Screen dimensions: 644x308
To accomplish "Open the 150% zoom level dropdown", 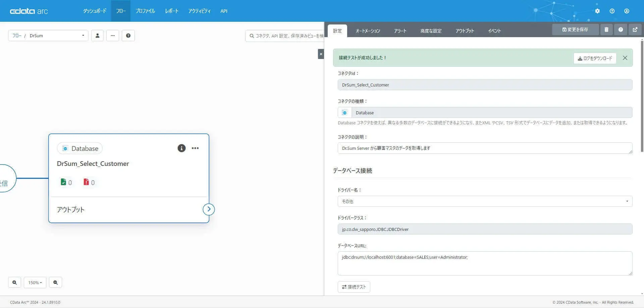I will (35, 283).
